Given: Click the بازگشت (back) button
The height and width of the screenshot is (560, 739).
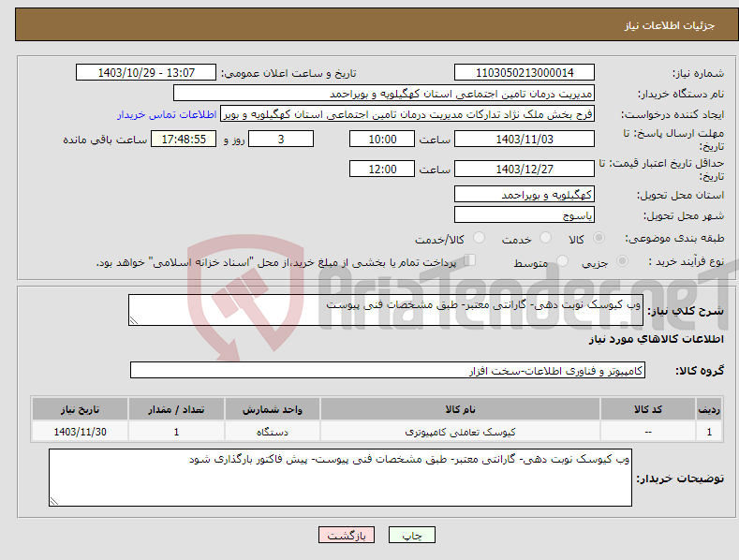Looking at the screenshot, I should (347, 535).
